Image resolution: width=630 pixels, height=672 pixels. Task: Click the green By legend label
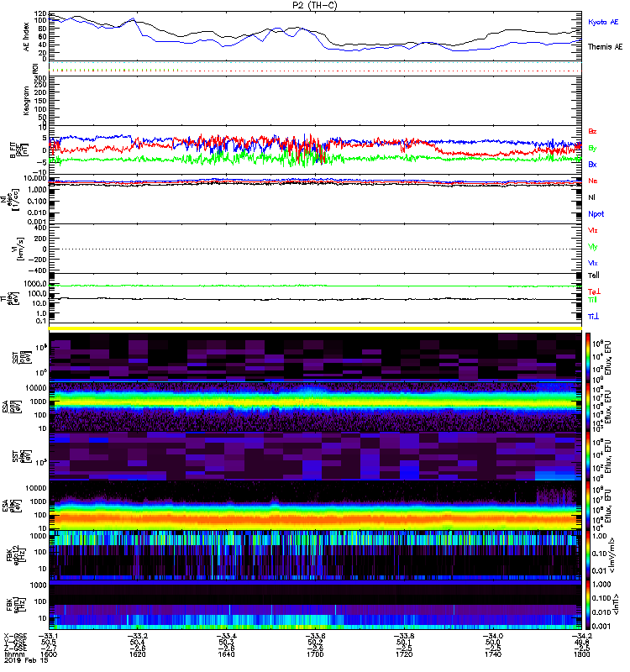click(592, 149)
